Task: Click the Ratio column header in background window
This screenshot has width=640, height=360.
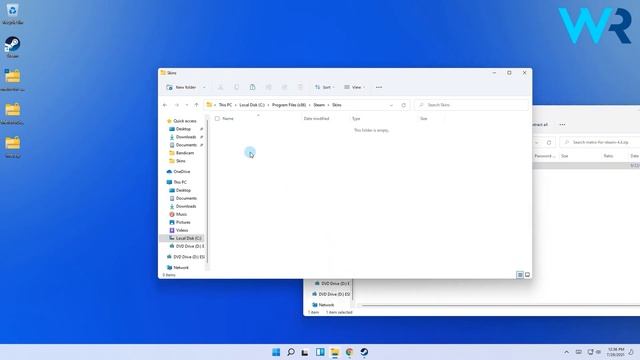Action: click(x=608, y=156)
